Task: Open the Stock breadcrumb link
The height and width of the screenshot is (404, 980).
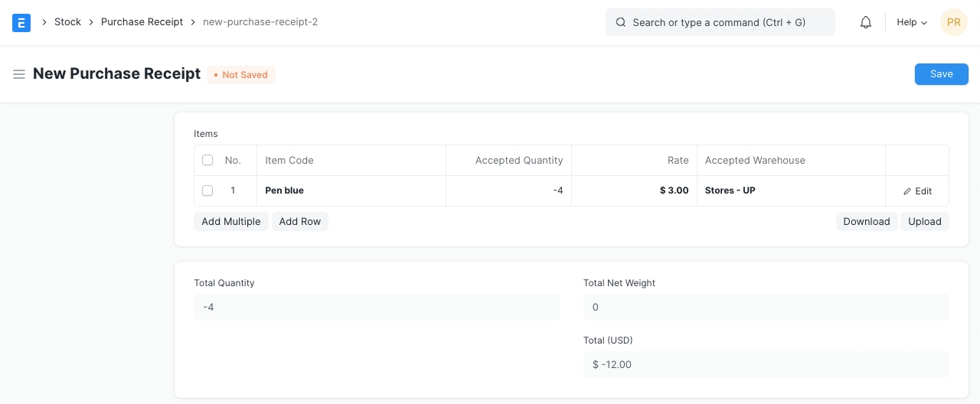Action: click(x=67, y=22)
